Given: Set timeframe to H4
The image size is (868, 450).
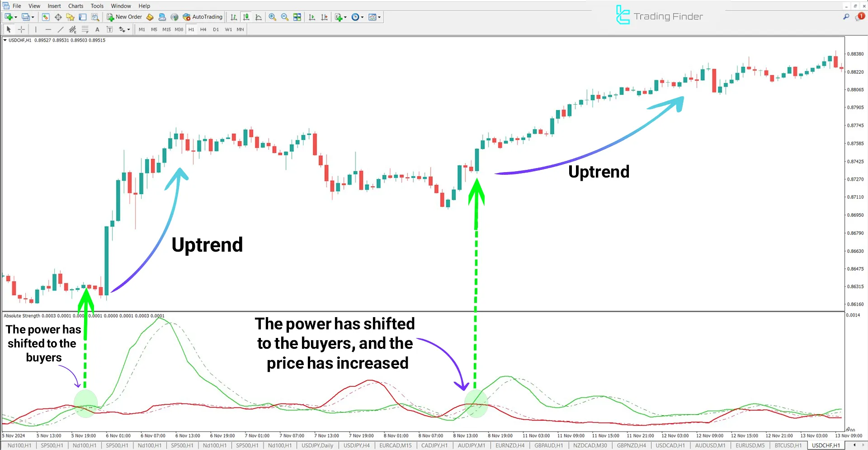Looking at the screenshot, I should (203, 29).
